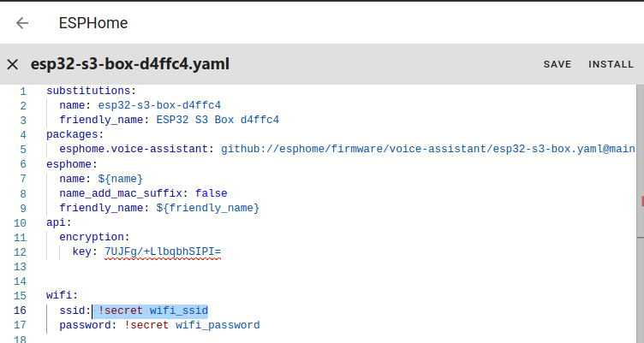Click the red marker on scrollbar

pyautogui.click(x=641, y=201)
